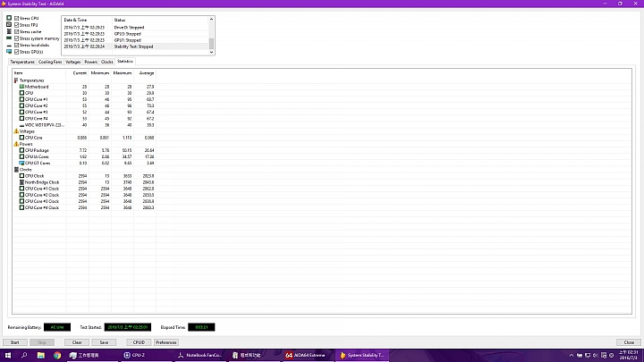
Task: Open the CPUID panel button
Action: [139, 342]
